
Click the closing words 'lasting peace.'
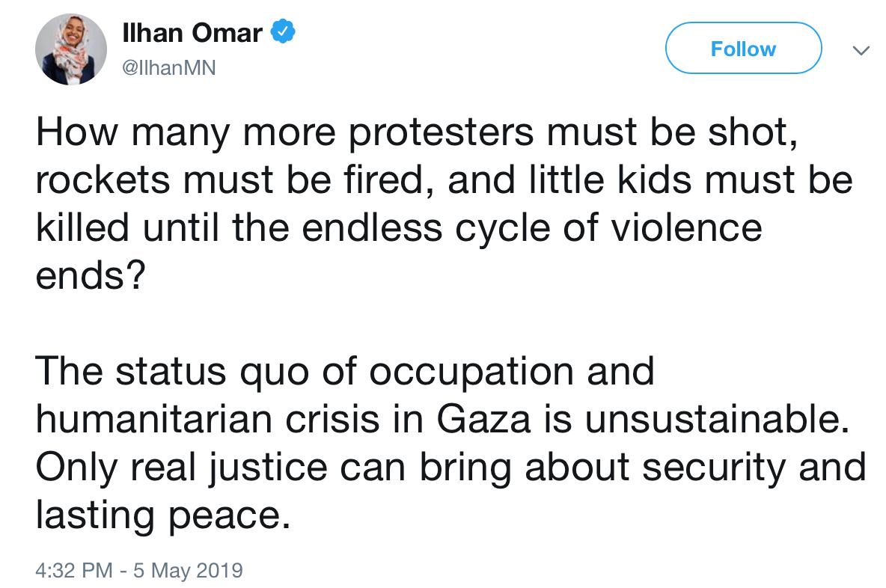tap(162, 516)
